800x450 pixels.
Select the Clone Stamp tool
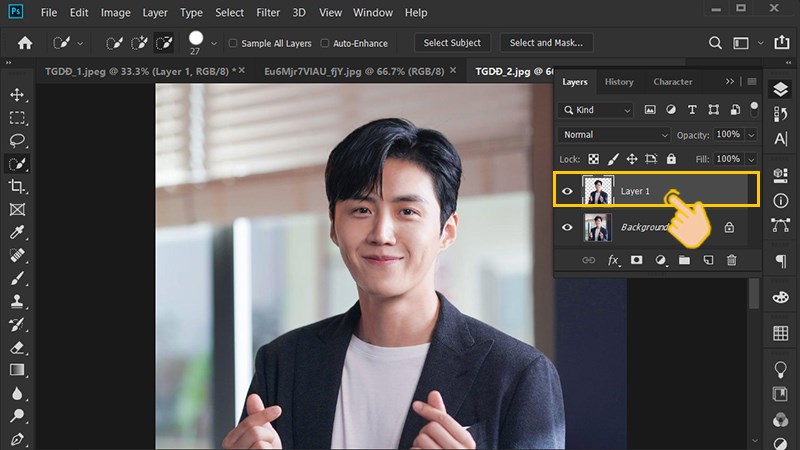point(17,301)
